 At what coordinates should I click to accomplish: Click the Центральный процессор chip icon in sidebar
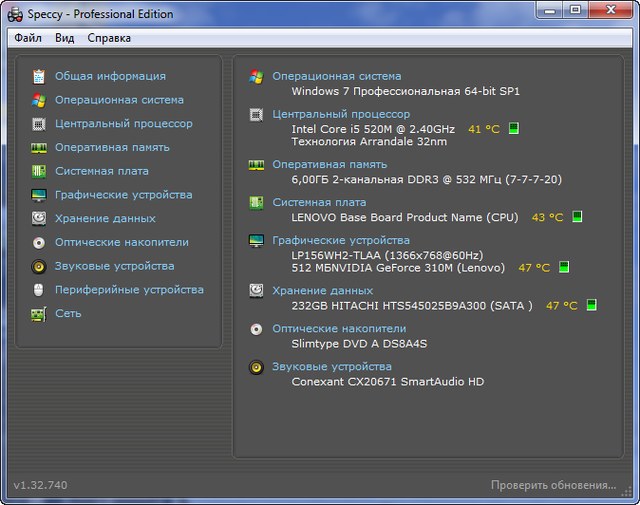39,124
